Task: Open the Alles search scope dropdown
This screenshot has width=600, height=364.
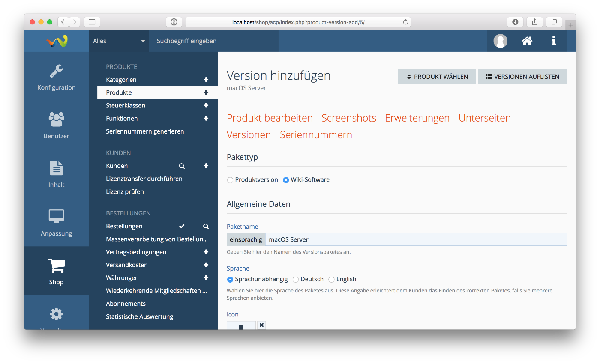Action: click(119, 41)
